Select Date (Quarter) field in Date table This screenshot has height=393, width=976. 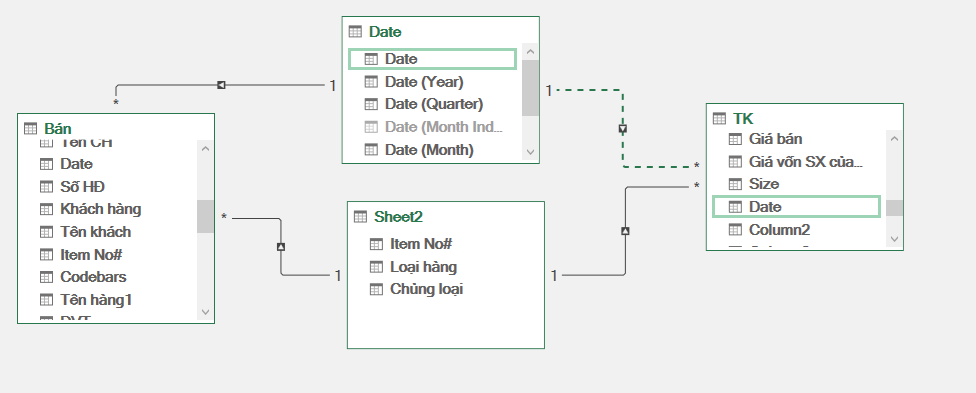[432, 104]
